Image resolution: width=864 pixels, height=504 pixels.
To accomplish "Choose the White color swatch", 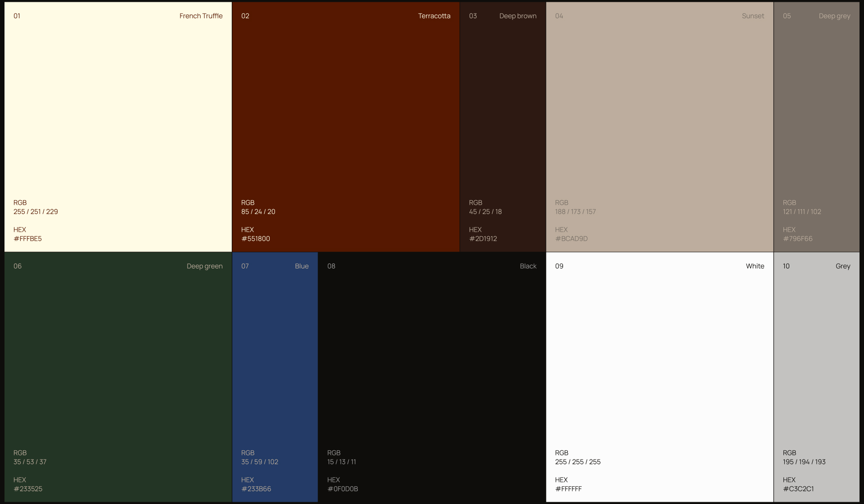I will click(660, 360).
